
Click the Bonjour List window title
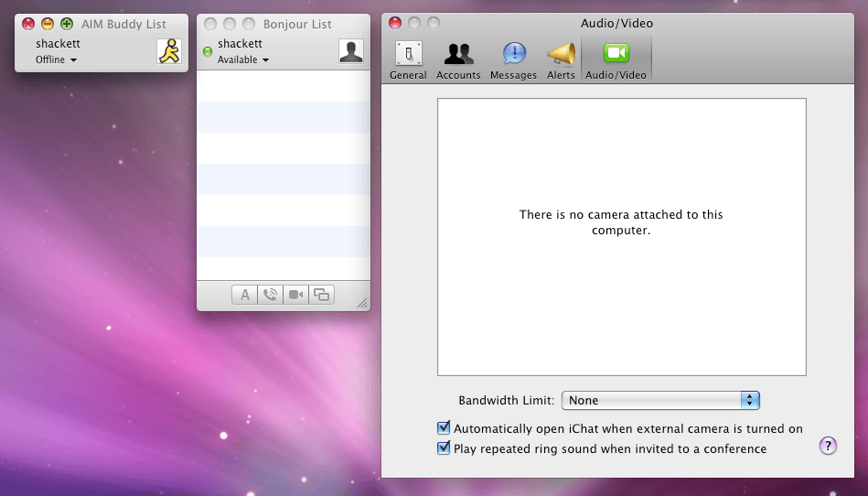[x=297, y=25]
